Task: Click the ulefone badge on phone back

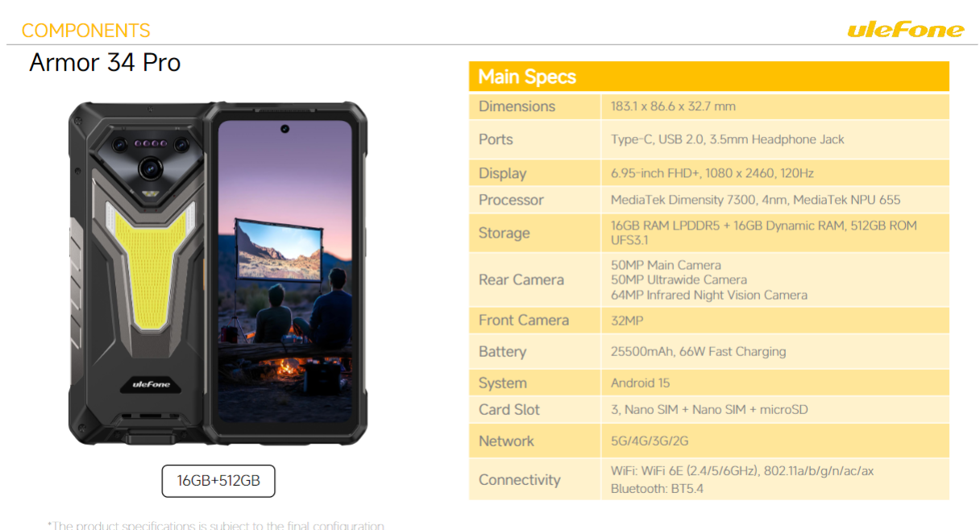Action: 149,385
